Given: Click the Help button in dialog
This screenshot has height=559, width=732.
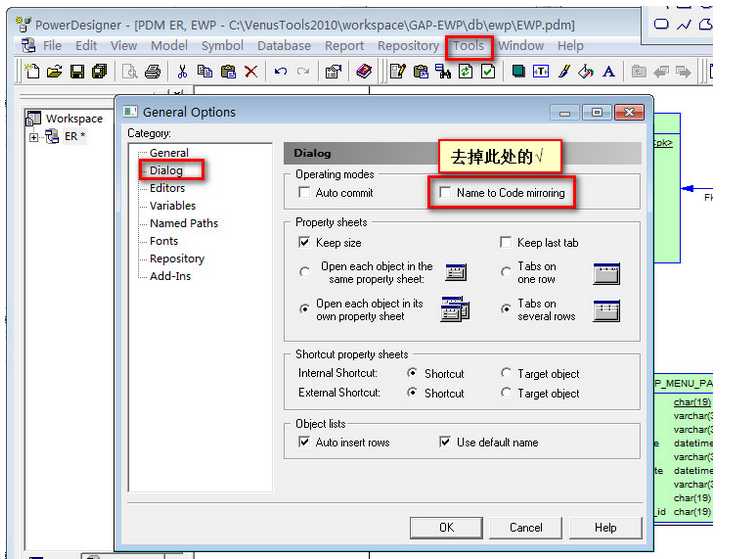Looking at the screenshot, I should 605,528.
